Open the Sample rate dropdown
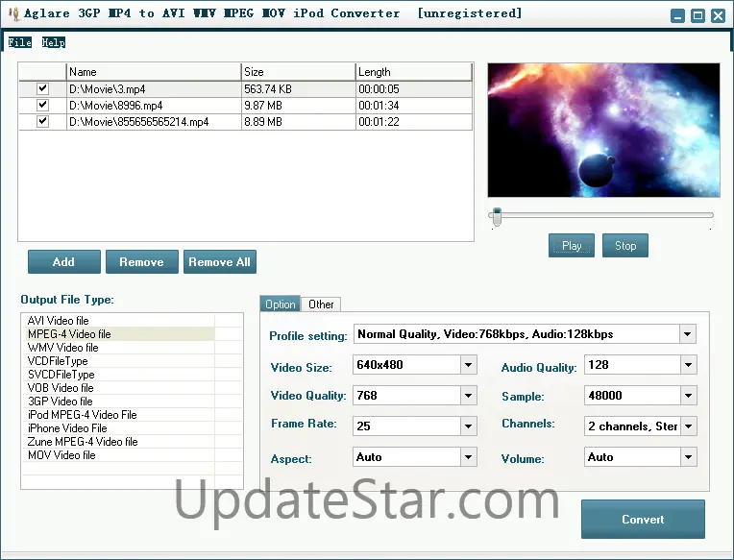The image size is (734, 560). tap(688, 396)
